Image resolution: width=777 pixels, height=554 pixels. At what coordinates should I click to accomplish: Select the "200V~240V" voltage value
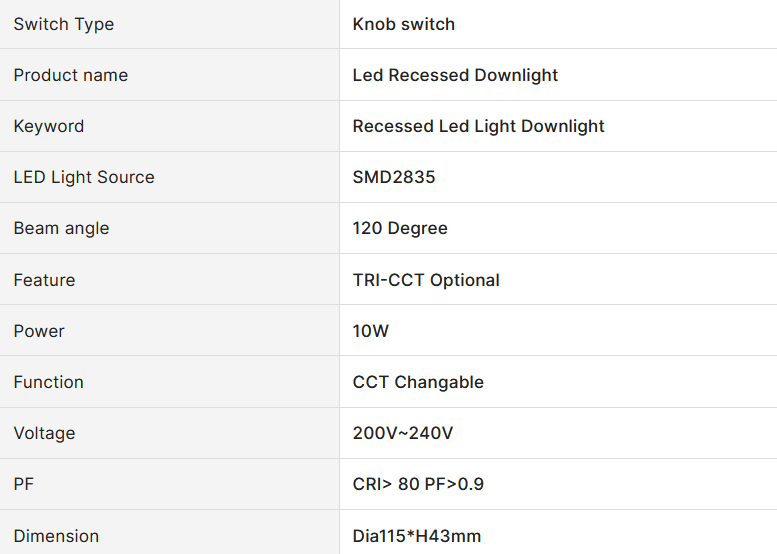(403, 433)
